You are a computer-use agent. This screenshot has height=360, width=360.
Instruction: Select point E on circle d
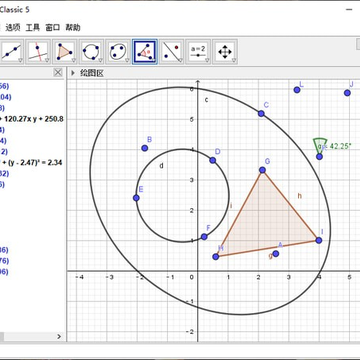point(136,198)
